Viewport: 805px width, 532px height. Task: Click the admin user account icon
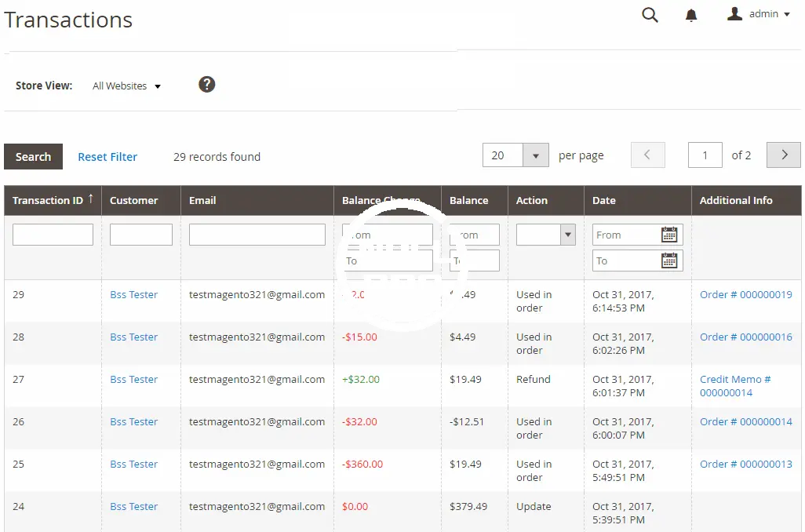734,14
